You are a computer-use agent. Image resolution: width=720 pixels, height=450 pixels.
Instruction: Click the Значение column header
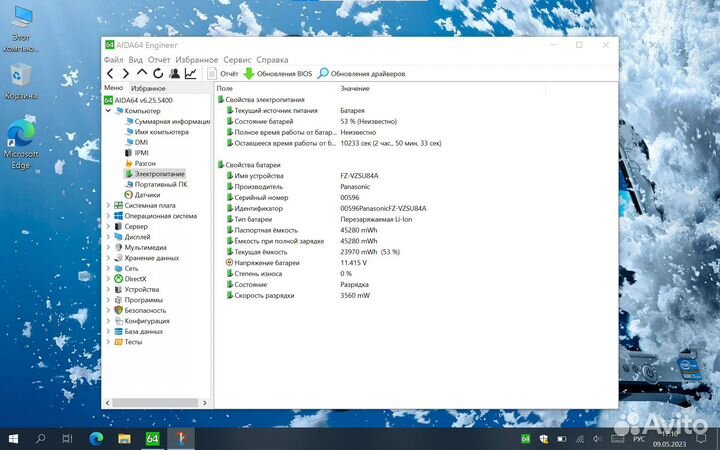pyautogui.click(x=354, y=89)
